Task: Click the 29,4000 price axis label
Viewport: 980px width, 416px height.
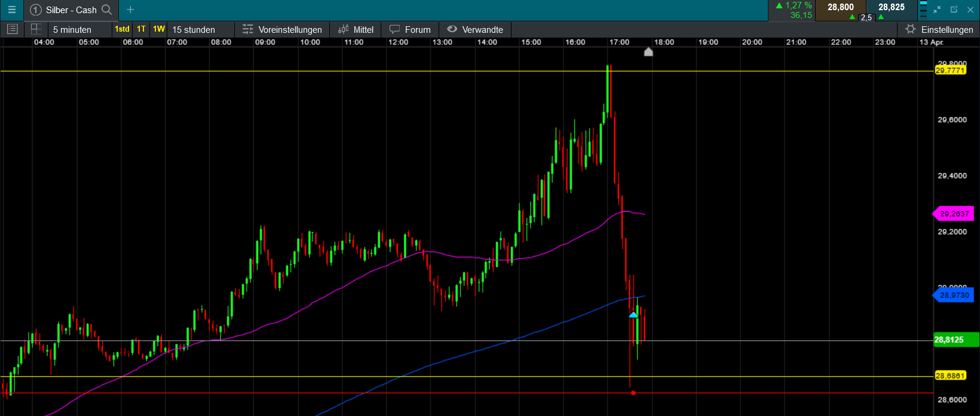Action: 952,175
